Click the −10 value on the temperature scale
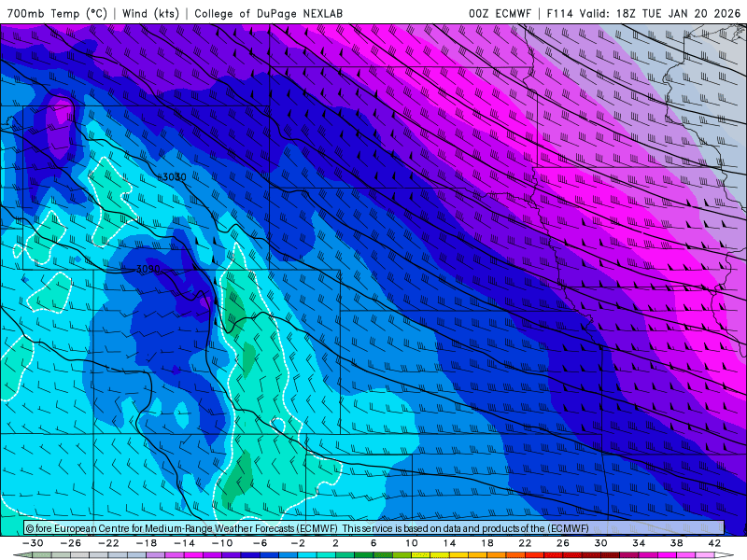Screen dimensions: 747x560 click(x=222, y=543)
